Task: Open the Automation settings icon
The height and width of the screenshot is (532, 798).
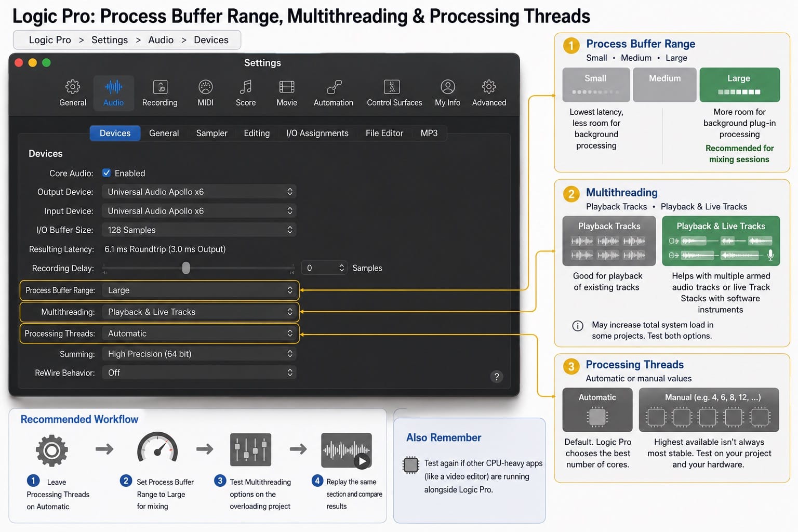Action: tap(334, 87)
